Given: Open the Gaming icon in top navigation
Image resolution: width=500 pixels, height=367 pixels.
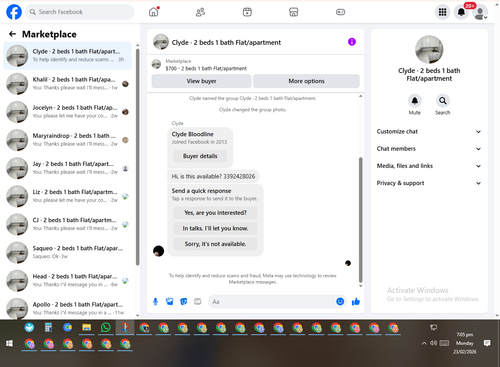Looking at the screenshot, I should coord(340,12).
